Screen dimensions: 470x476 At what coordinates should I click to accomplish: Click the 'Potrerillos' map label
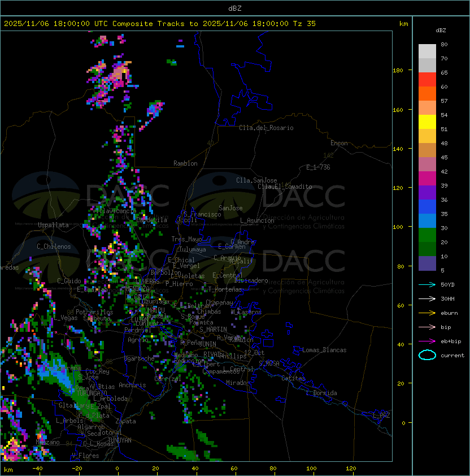(x=94, y=312)
